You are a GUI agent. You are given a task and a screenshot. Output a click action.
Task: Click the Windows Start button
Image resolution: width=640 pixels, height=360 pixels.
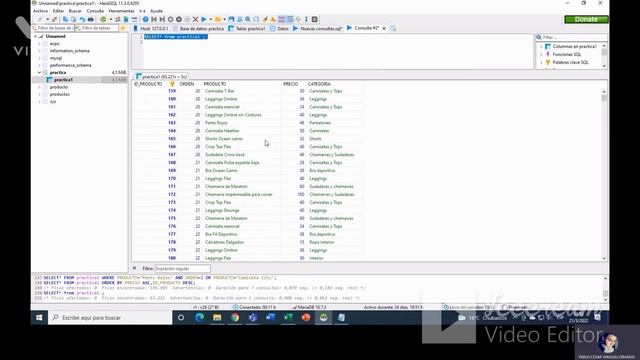pyautogui.click(x=39, y=317)
